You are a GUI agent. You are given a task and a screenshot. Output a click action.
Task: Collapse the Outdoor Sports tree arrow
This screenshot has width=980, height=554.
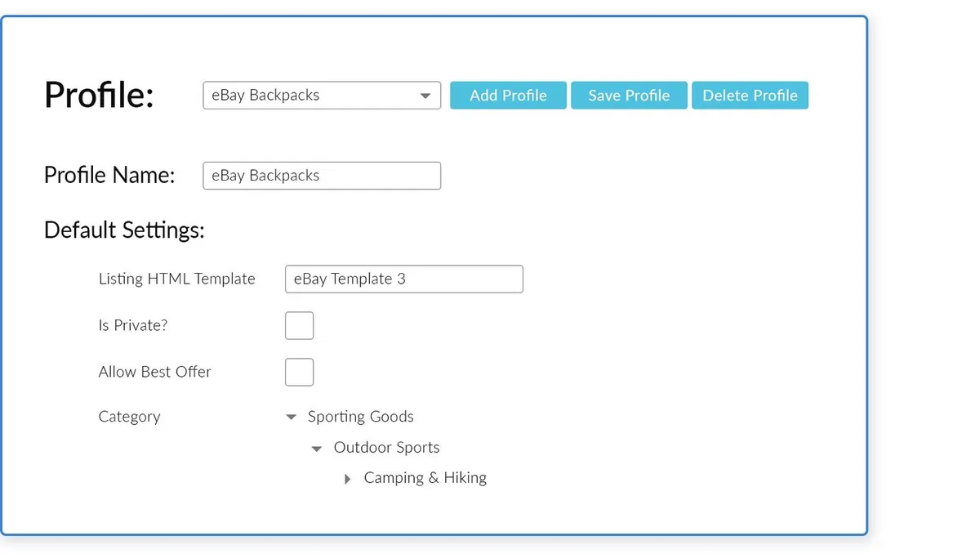(317, 449)
